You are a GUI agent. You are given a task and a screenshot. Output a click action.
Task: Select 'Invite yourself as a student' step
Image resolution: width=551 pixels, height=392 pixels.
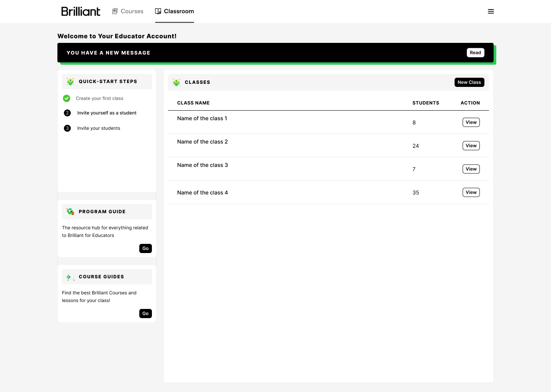pyautogui.click(x=107, y=113)
